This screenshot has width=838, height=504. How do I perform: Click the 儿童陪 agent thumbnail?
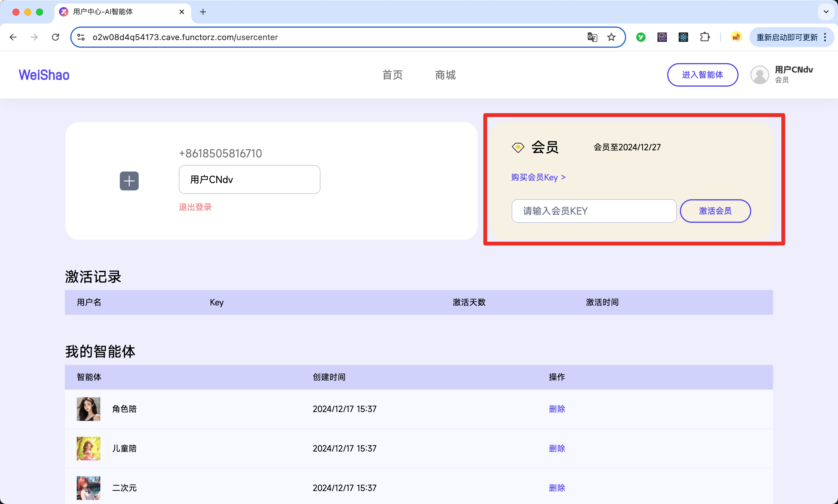[x=89, y=449]
